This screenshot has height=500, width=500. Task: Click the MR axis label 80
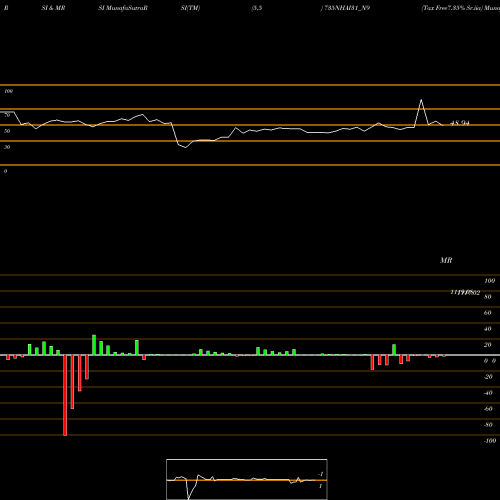click(488, 297)
